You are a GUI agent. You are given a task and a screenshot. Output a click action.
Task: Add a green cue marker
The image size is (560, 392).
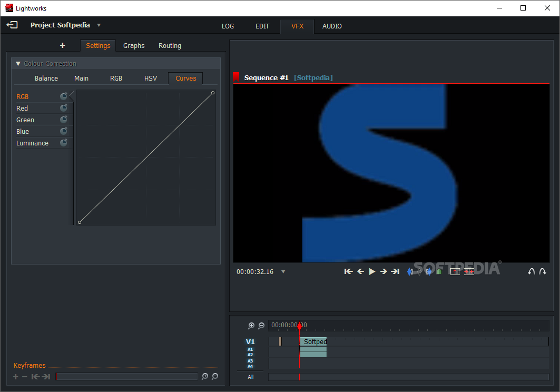(x=439, y=271)
